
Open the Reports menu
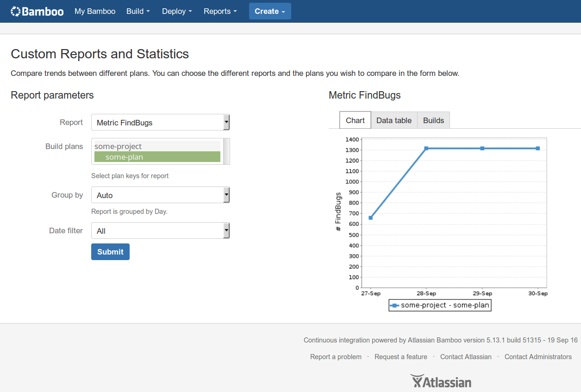pyautogui.click(x=220, y=11)
